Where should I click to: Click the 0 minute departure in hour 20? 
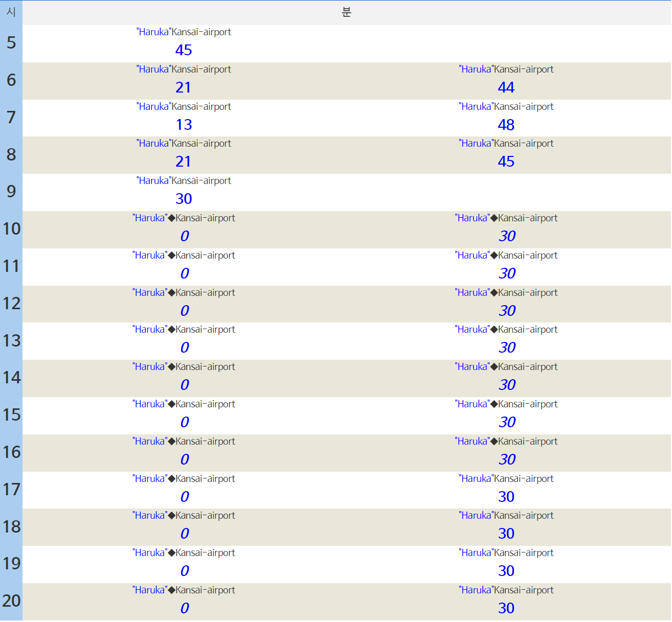click(184, 608)
